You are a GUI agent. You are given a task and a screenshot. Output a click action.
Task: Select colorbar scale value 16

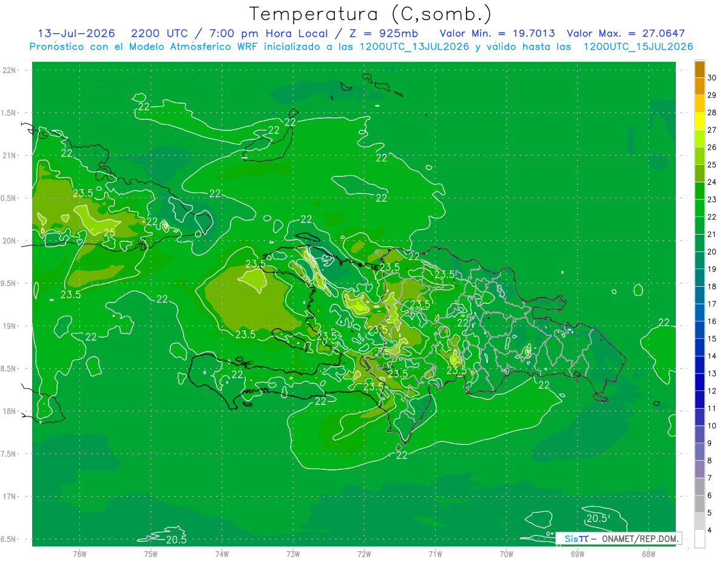coord(712,321)
